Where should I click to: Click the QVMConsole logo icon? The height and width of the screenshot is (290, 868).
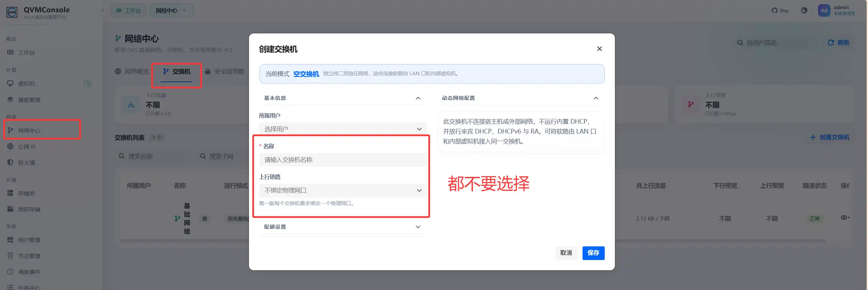(x=12, y=12)
